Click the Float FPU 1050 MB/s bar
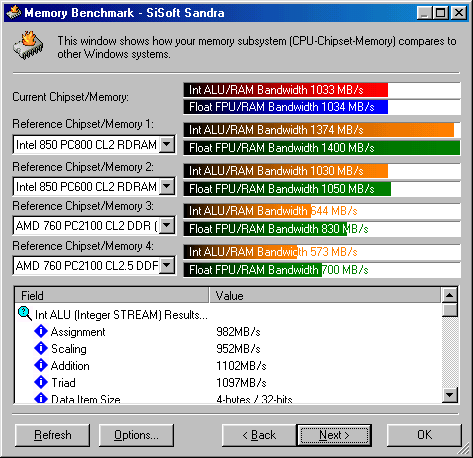The image size is (473, 458). pos(287,189)
